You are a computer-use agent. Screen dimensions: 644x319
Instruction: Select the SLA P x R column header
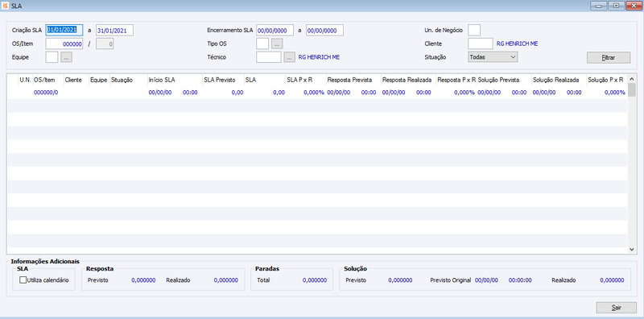[x=306, y=81]
